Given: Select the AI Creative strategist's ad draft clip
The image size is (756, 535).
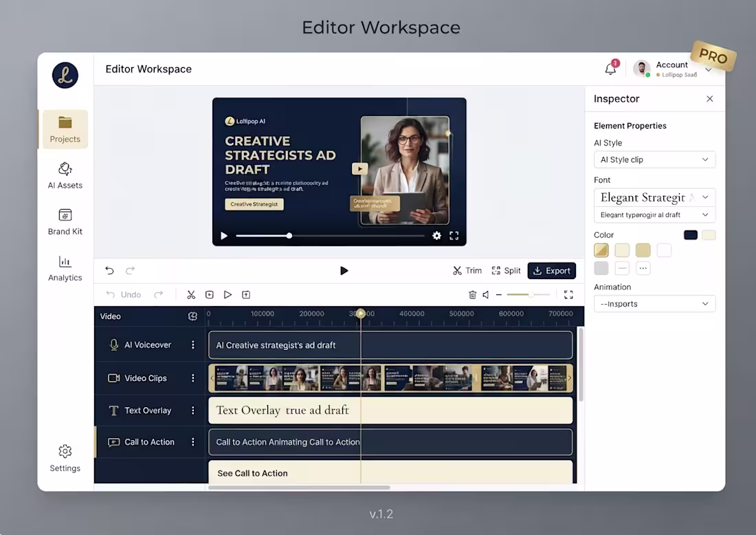Looking at the screenshot, I should click(390, 345).
